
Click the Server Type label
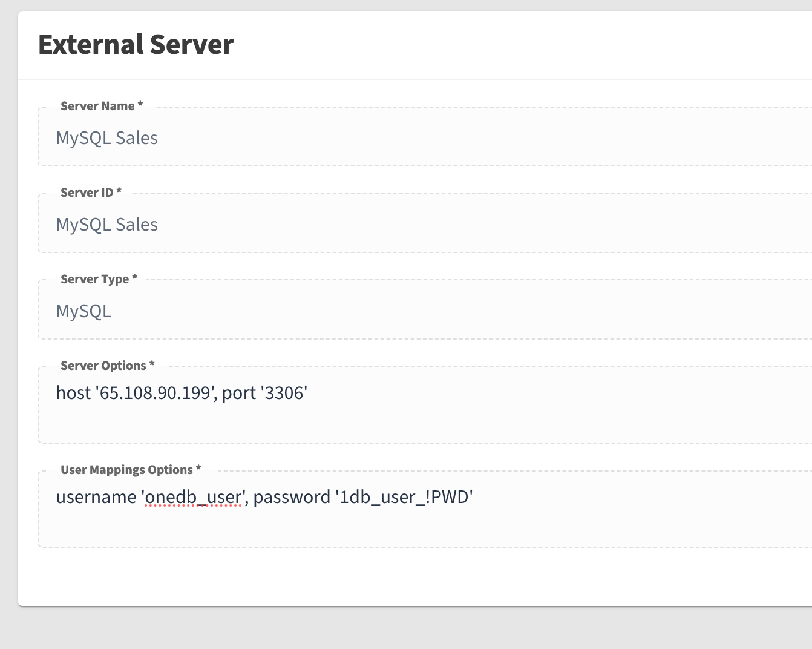94,278
